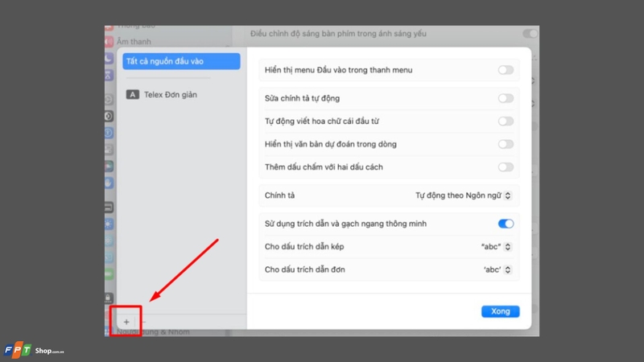Viewport: 644px width, 362px height.
Task: Click the Chính tả label
Action: 279,195
